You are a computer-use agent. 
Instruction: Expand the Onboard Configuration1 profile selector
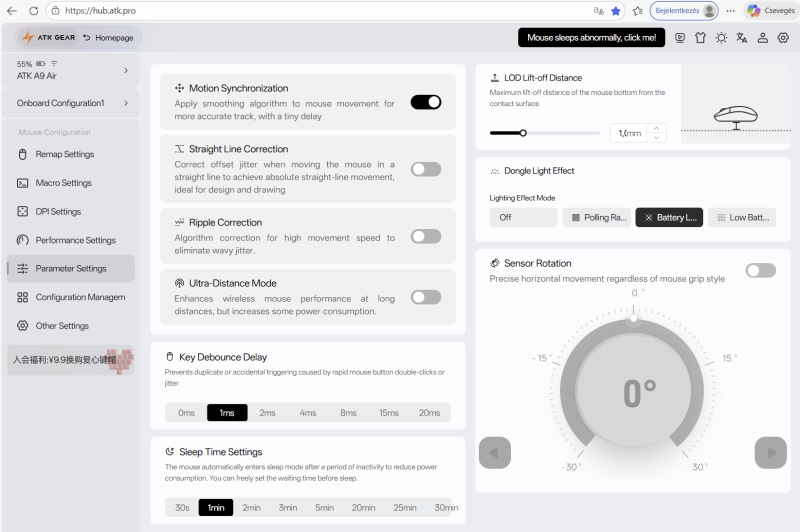126,103
